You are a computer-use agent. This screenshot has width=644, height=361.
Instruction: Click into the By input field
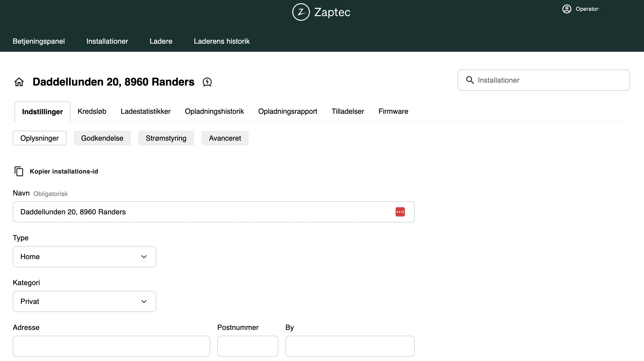[x=350, y=346]
